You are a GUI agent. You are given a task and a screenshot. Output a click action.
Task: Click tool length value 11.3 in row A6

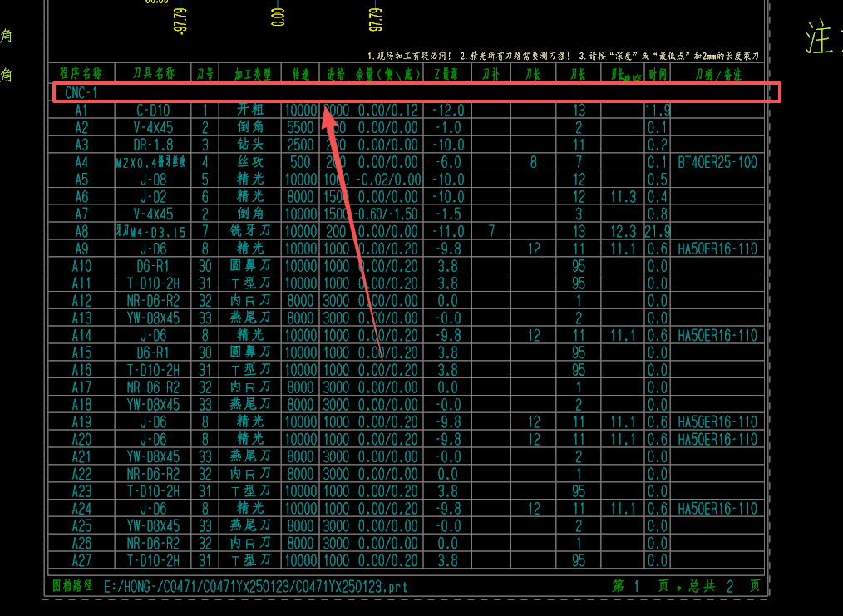click(x=624, y=197)
